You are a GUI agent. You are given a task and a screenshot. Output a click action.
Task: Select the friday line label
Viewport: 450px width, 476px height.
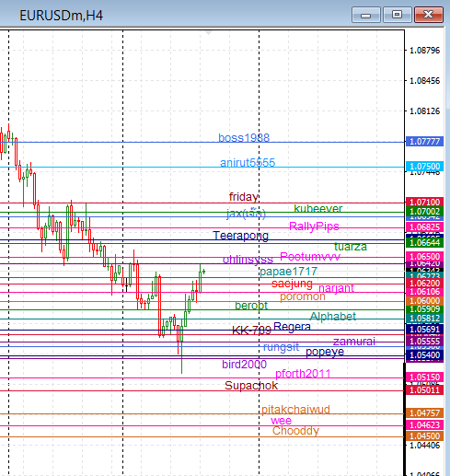tap(244, 197)
